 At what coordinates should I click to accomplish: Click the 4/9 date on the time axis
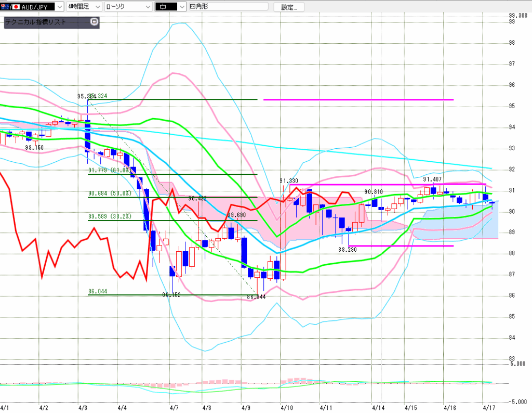pyautogui.click(x=246, y=408)
